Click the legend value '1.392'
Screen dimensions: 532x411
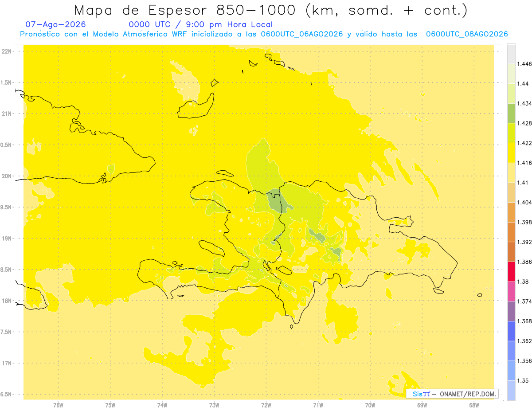[x=524, y=242]
